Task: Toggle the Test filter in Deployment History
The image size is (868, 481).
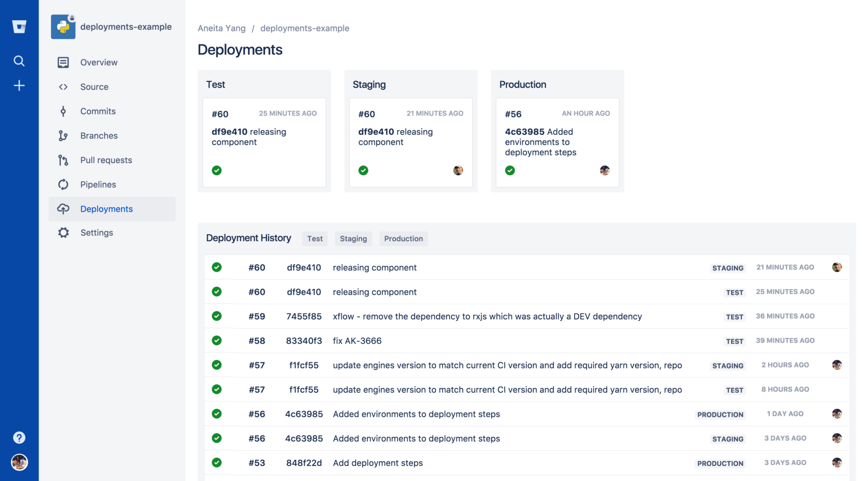Action: pos(314,238)
